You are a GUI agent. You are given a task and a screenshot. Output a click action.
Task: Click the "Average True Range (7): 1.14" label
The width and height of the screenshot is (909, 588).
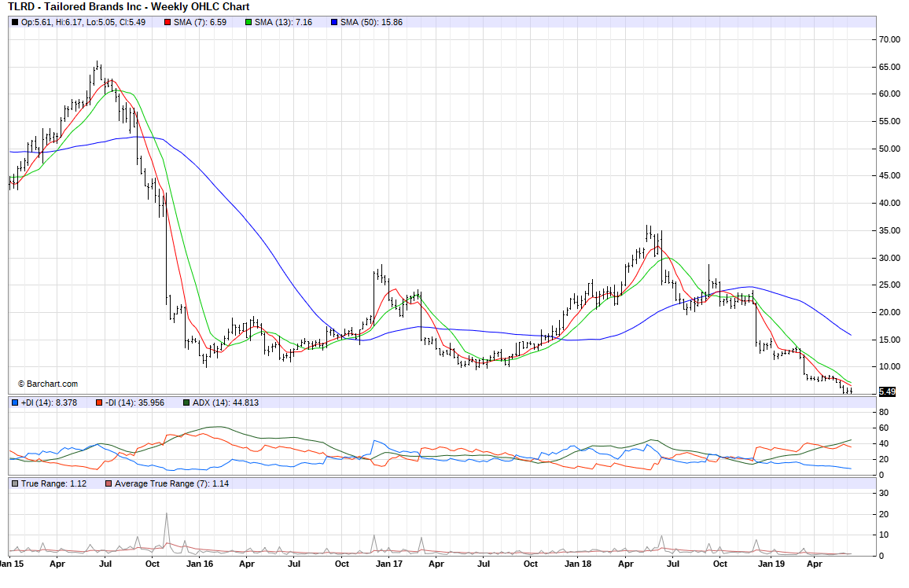[171, 483]
